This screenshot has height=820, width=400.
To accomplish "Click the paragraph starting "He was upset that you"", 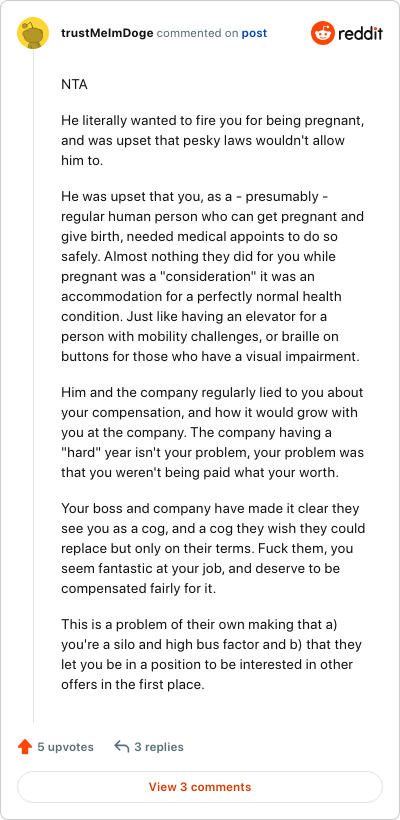I will 212,277.
